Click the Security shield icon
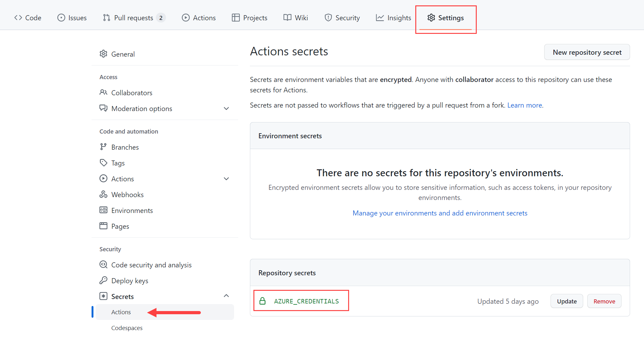The width and height of the screenshot is (644, 337). [x=328, y=18]
